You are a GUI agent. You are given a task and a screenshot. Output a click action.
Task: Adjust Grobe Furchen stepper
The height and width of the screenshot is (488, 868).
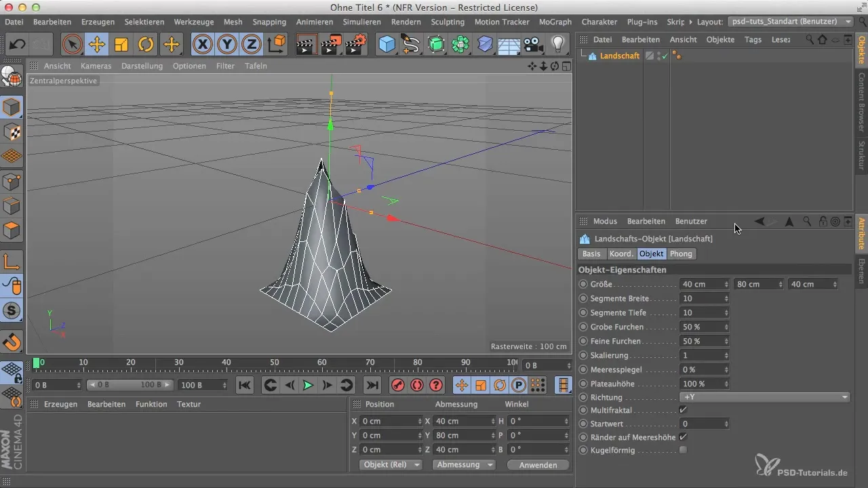point(726,327)
